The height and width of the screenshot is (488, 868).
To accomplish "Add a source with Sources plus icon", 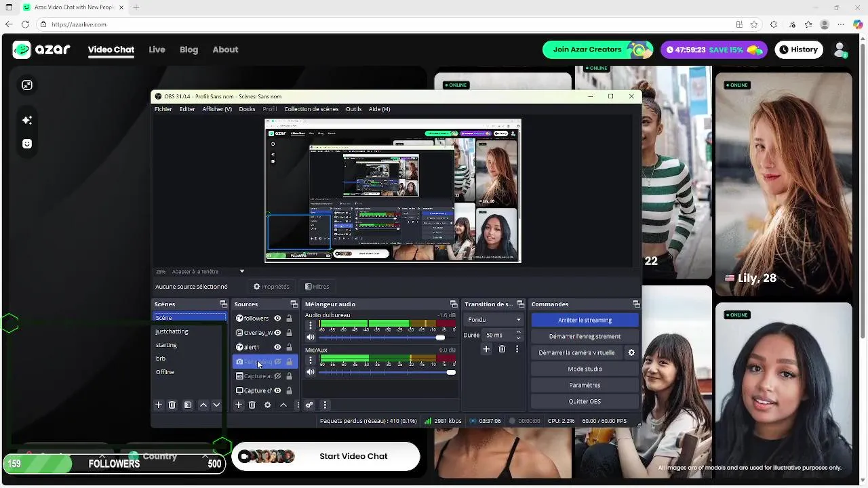I will click(239, 405).
